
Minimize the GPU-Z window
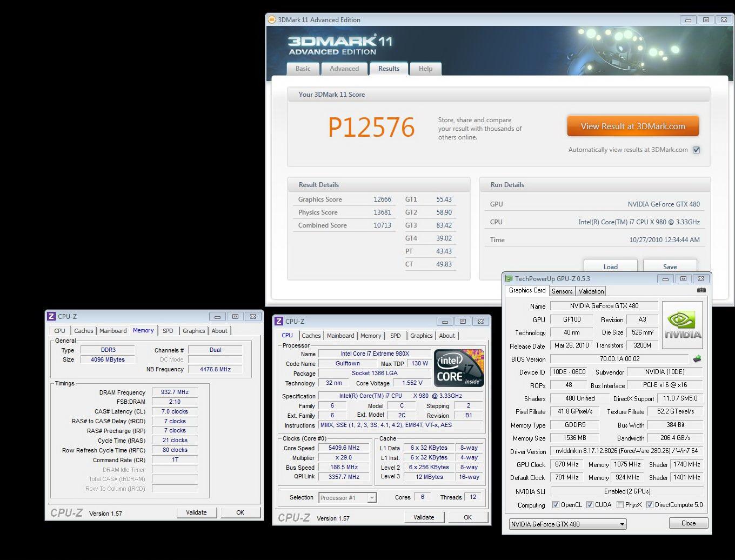click(665, 279)
